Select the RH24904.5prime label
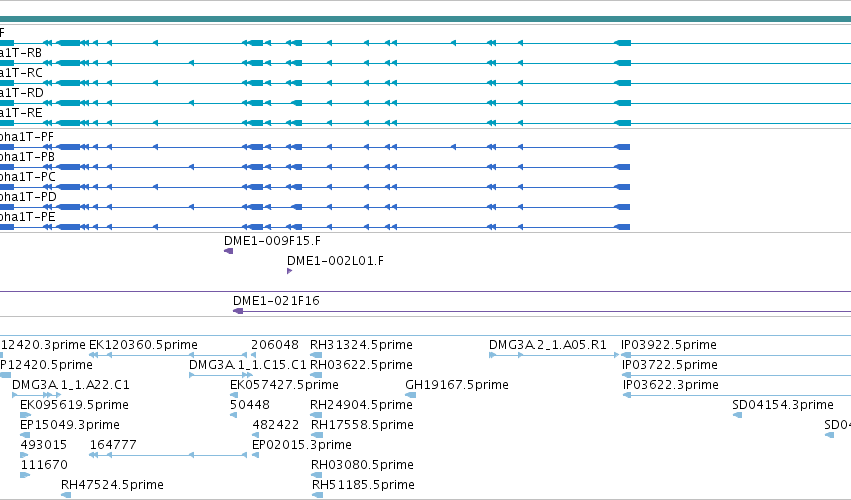 [361, 405]
